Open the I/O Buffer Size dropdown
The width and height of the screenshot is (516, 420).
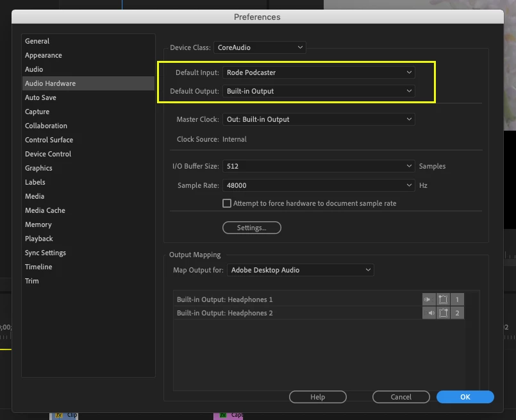point(319,166)
